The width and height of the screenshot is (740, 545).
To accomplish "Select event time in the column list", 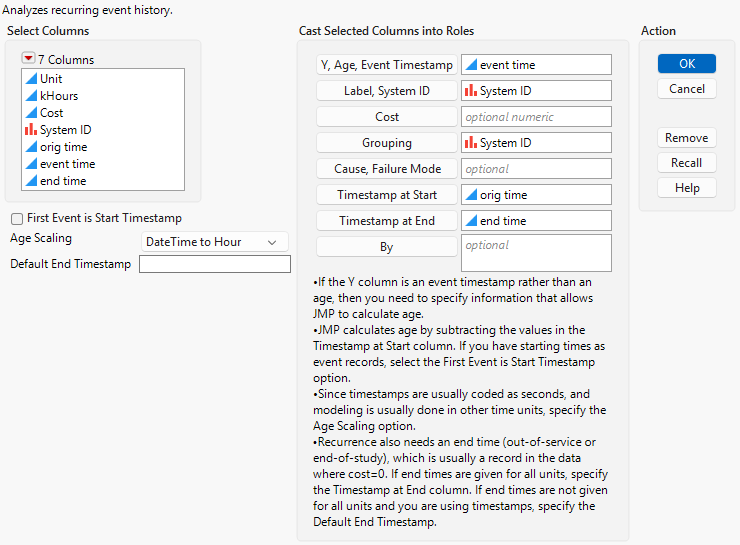I will click(68, 164).
